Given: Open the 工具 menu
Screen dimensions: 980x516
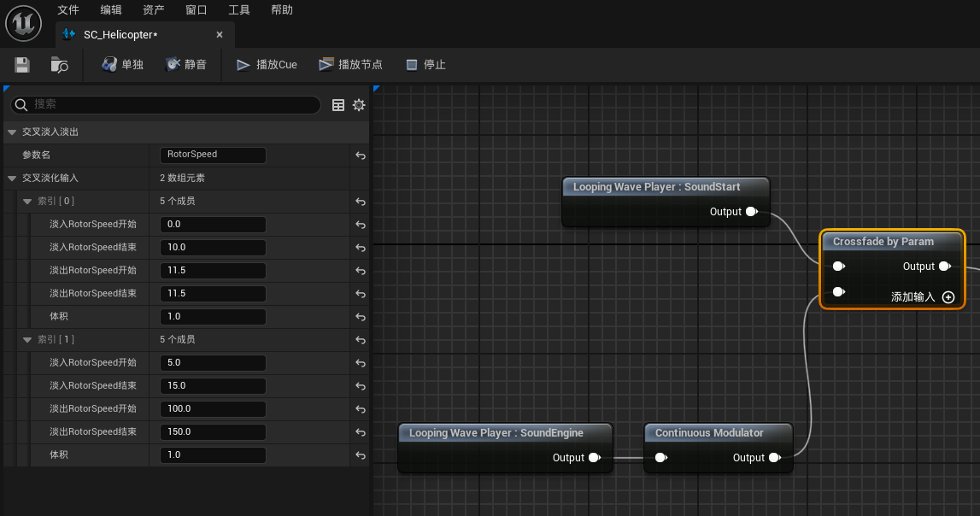Looking at the screenshot, I should [238, 10].
